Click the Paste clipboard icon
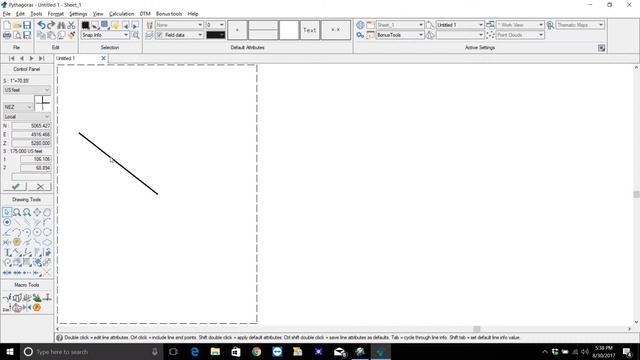Screen dimensions: 640x360 click(x=51, y=35)
